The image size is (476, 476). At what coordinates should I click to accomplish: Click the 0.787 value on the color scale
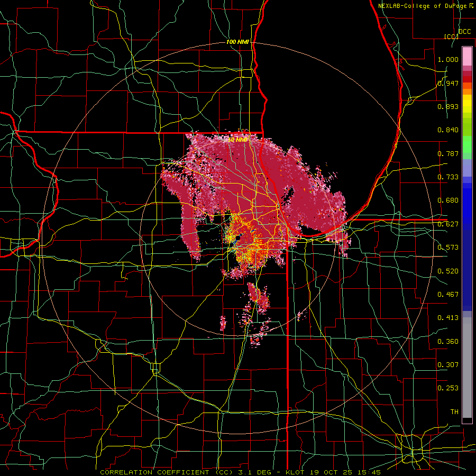point(448,153)
